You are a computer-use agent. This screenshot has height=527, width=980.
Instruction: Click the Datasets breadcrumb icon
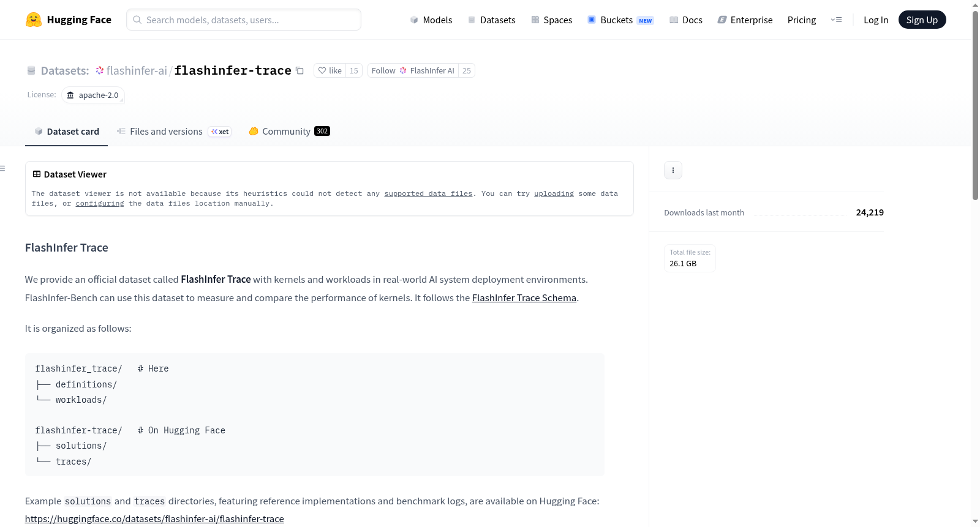click(x=31, y=70)
